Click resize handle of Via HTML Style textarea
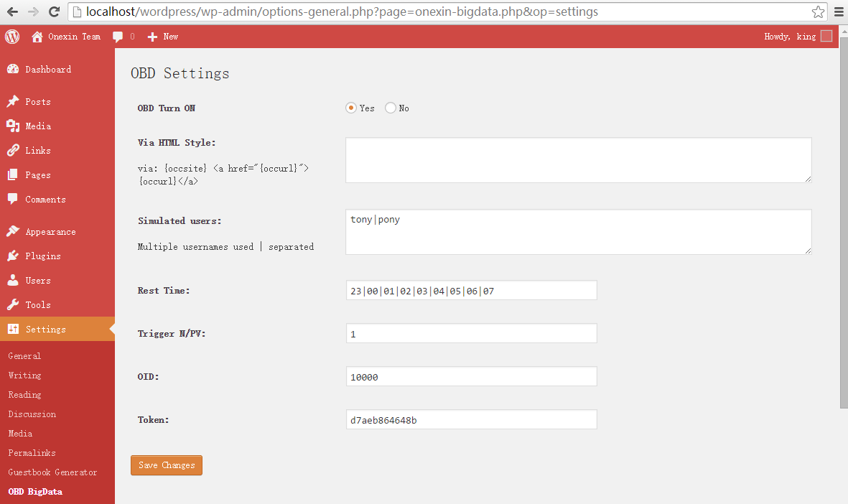Viewport: 848px width, 504px height. pos(808,179)
